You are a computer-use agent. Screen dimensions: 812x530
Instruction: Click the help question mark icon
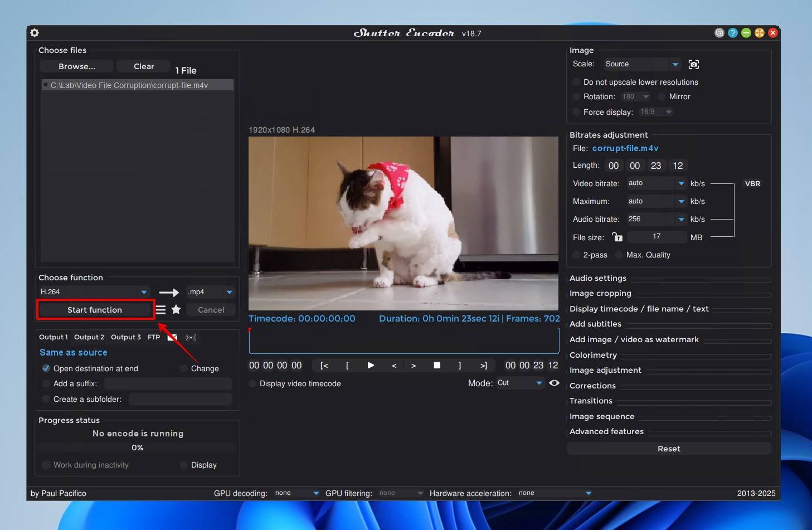point(733,33)
